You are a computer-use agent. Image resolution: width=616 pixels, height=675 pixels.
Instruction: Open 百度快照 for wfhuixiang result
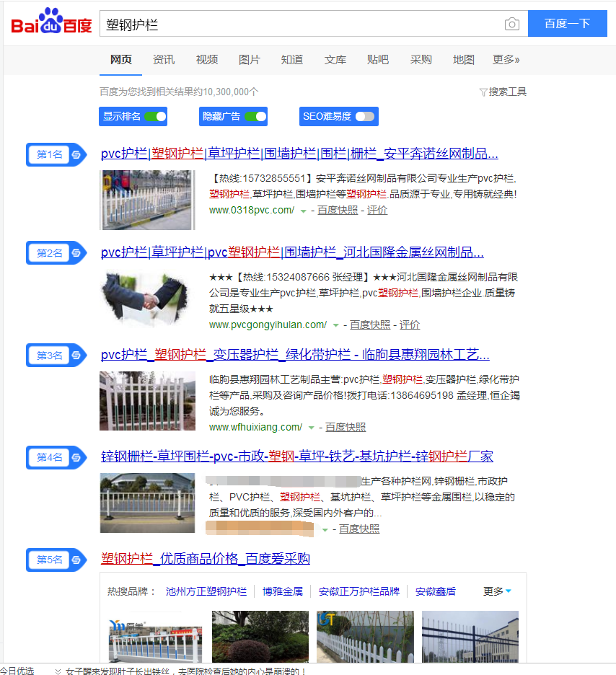coord(346,427)
